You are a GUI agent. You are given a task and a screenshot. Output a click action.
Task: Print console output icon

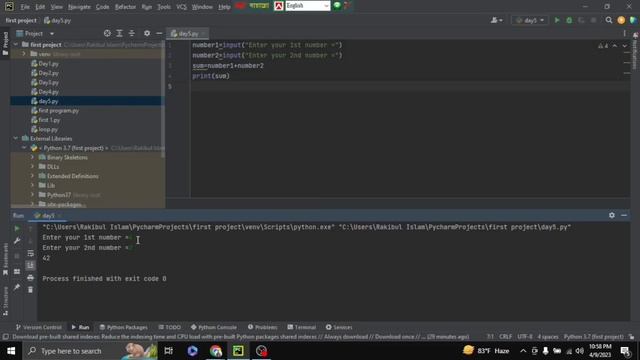[x=30, y=278]
